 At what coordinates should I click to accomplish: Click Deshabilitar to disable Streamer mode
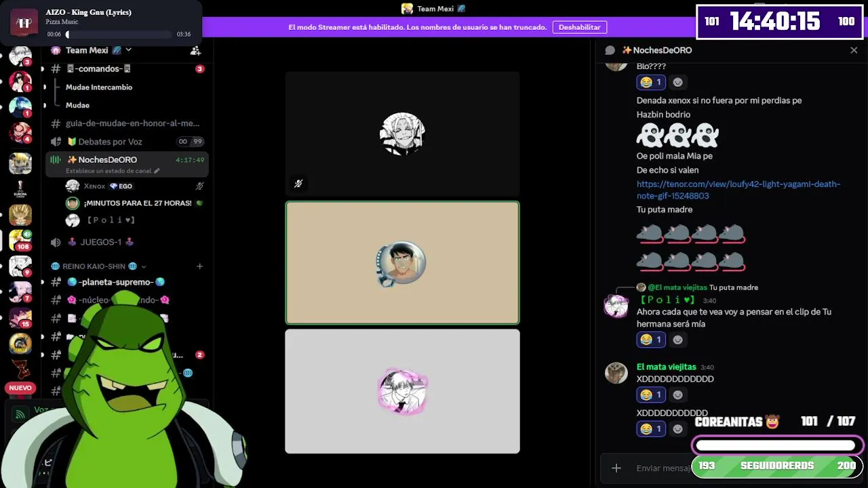(x=580, y=27)
